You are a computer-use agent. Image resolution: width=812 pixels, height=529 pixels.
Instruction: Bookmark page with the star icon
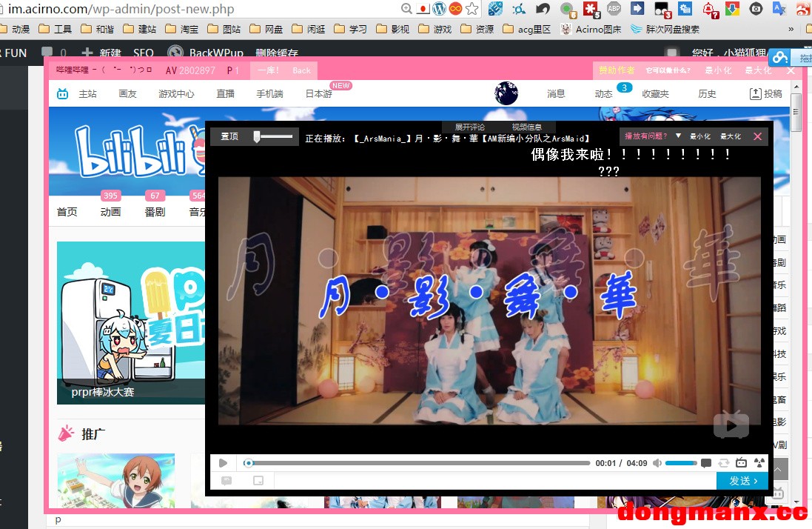tap(472, 9)
